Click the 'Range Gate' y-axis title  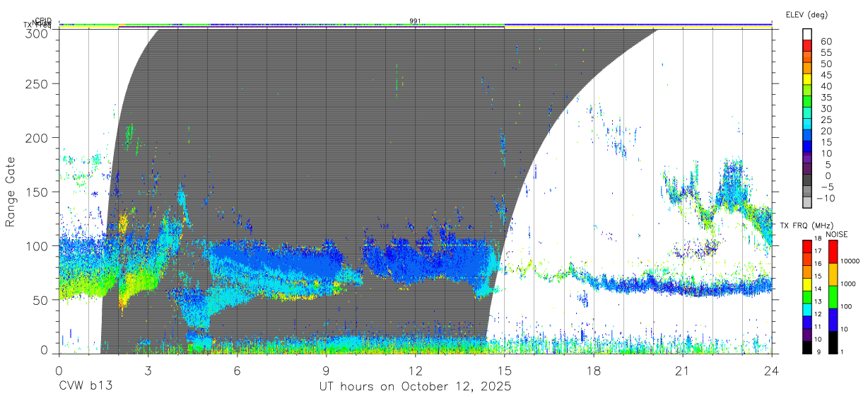pyautogui.click(x=11, y=192)
